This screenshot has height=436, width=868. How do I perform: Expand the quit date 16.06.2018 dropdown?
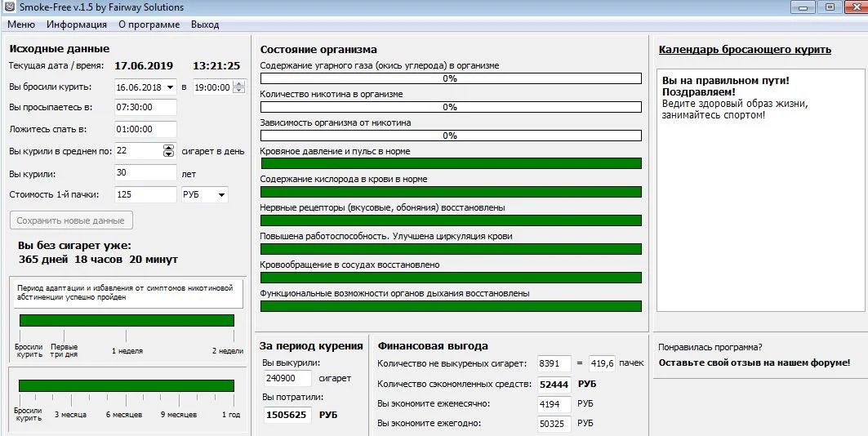(170, 87)
